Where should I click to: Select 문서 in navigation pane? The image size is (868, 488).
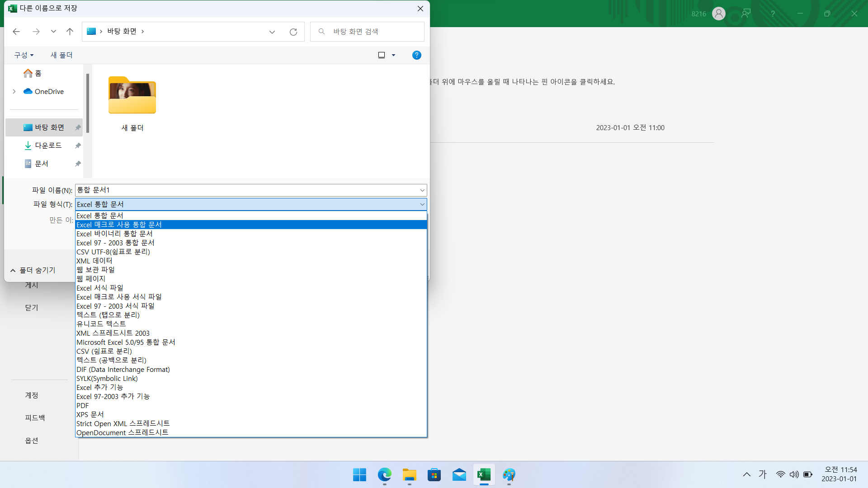click(42, 164)
